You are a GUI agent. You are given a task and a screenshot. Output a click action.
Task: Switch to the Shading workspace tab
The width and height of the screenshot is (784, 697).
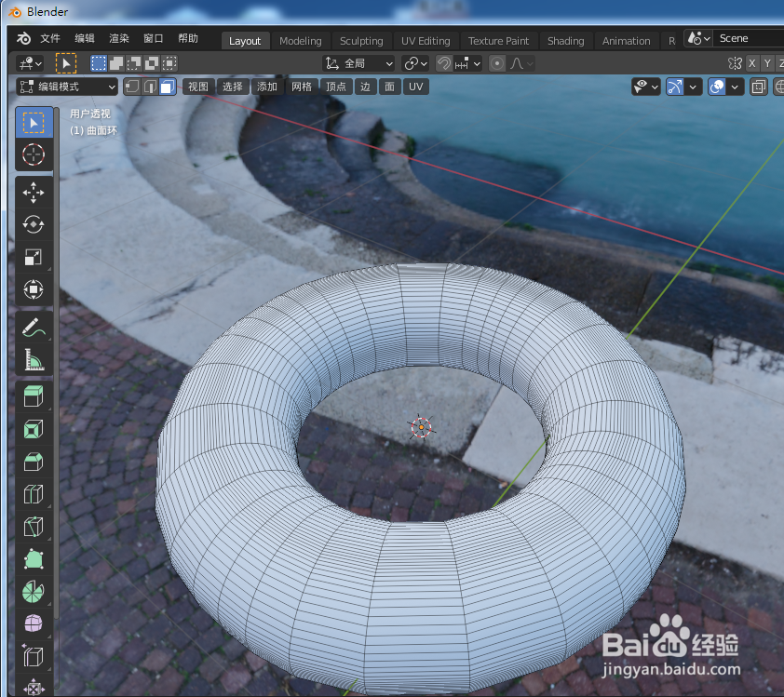click(565, 40)
